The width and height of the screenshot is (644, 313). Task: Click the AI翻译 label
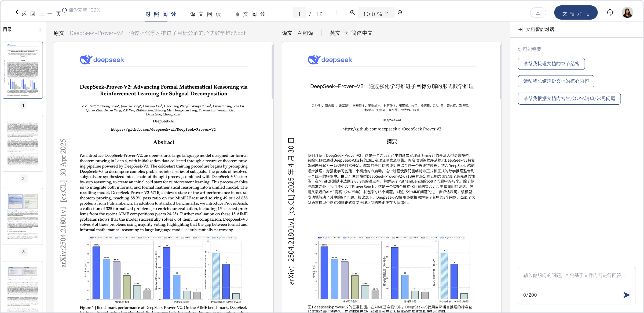[305, 33]
